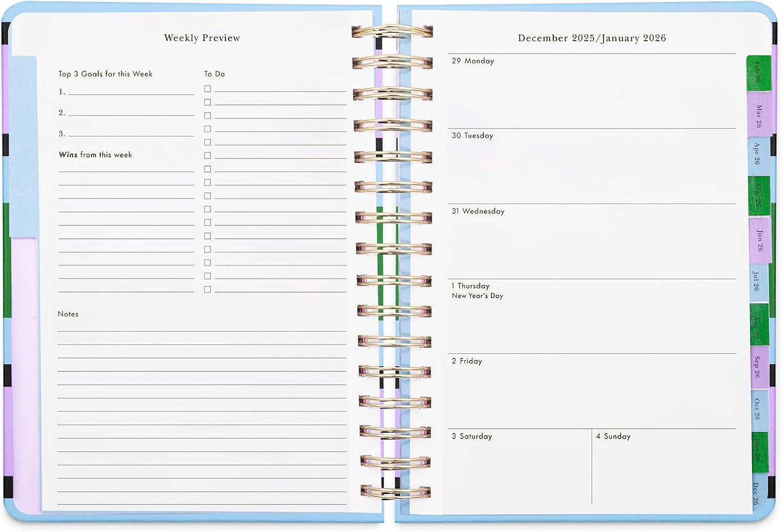The image size is (783, 532).
Task: Click the Notes section heading
Action: pos(68,314)
